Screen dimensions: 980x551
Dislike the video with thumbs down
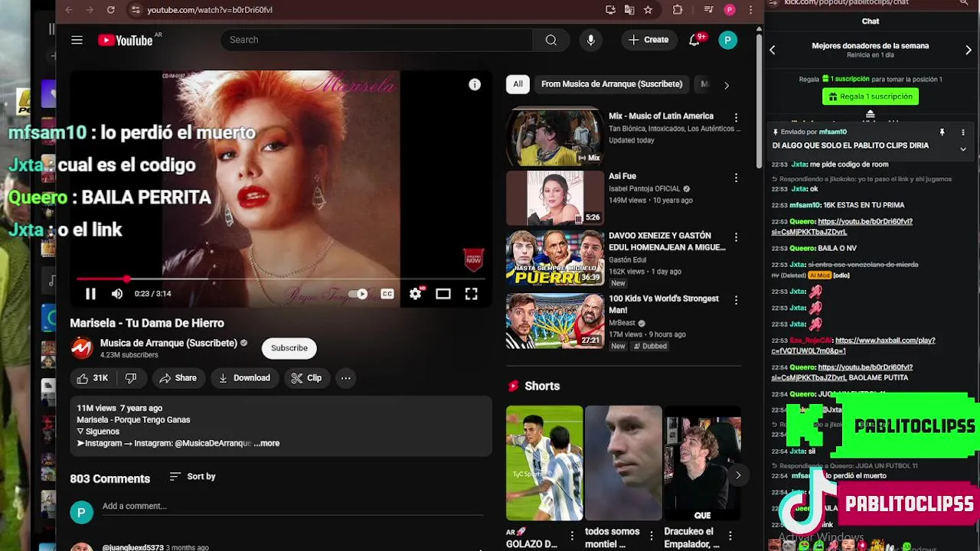point(131,378)
